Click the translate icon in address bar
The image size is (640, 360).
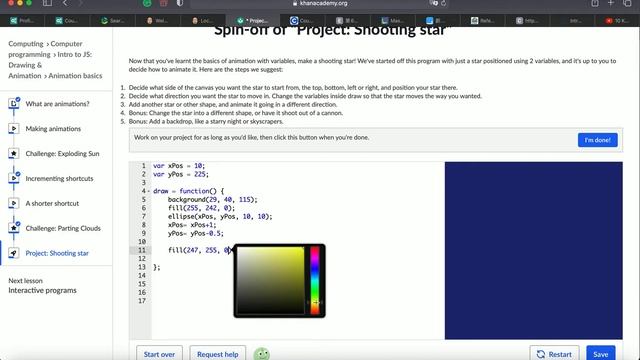pyautogui.click(x=433, y=3)
